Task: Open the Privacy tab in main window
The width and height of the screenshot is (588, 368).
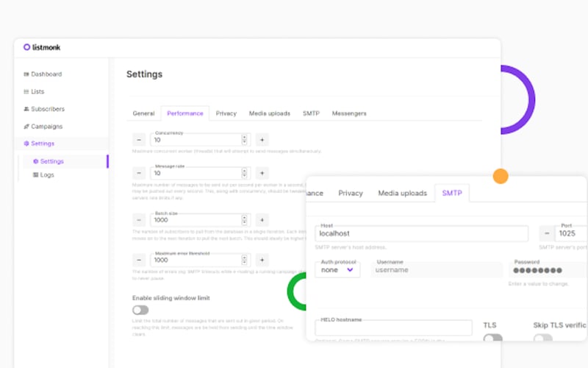Action: [x=226, y=113]
